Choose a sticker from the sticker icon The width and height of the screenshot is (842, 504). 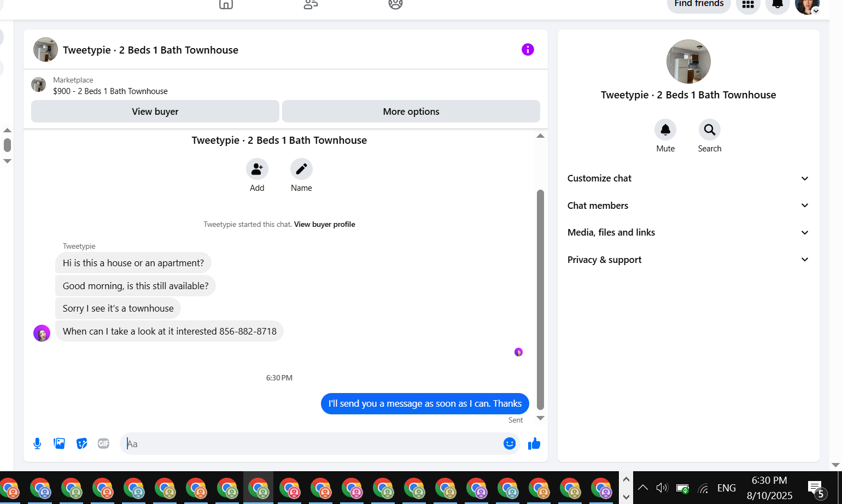coord(82,443)
